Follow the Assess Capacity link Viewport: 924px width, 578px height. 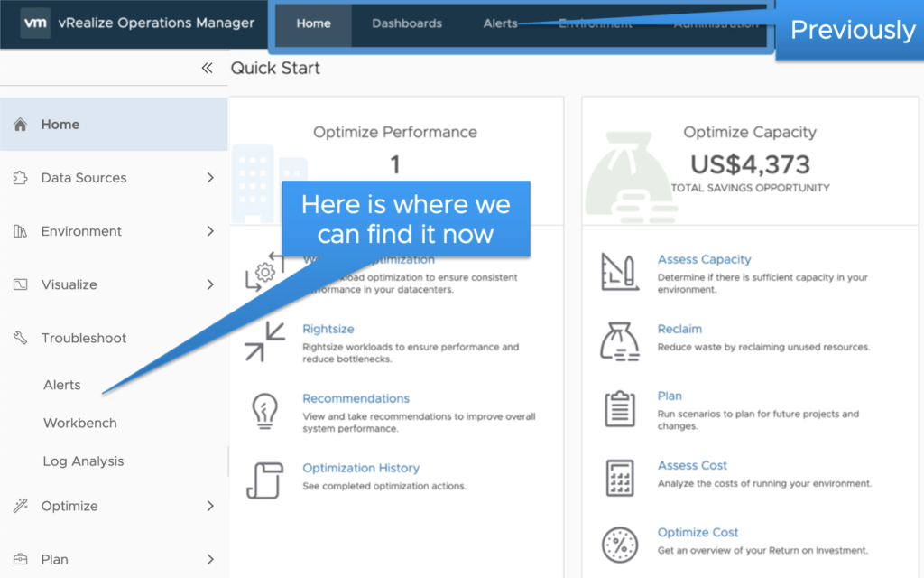pyautogui.click(x=704, y=259)
